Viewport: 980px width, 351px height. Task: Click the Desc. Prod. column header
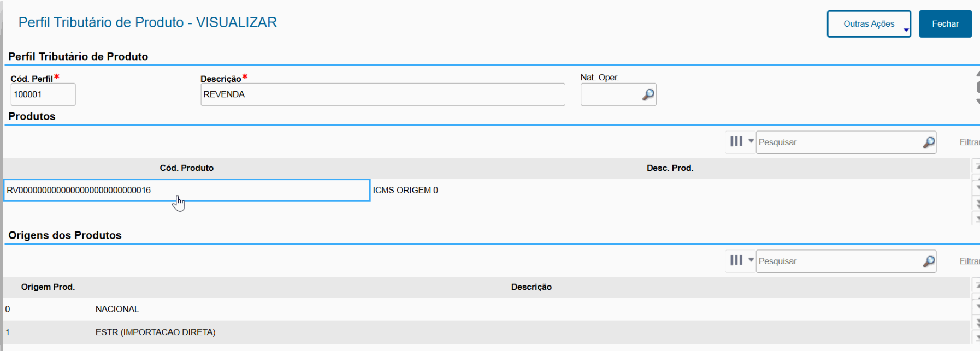[670, 168]
